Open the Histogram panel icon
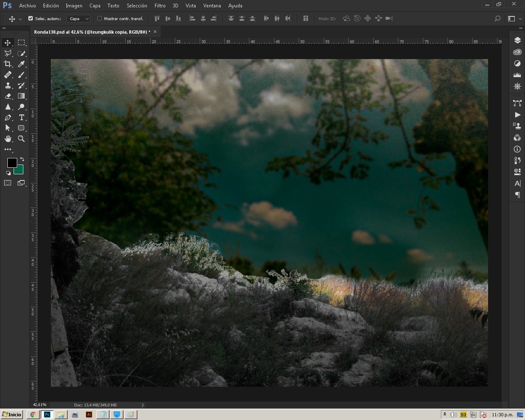Screen dimensions: 525x420 [x=517, y=75]
